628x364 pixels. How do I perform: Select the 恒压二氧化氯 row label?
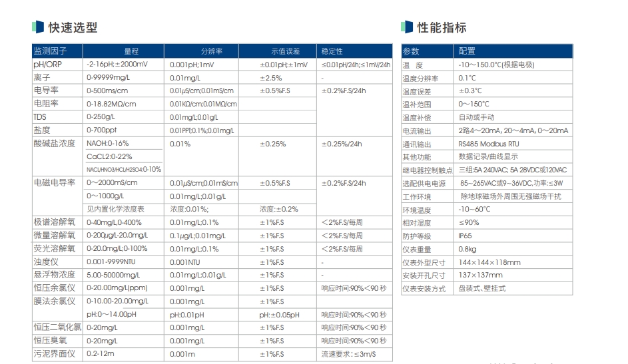[x=58, y=327]
